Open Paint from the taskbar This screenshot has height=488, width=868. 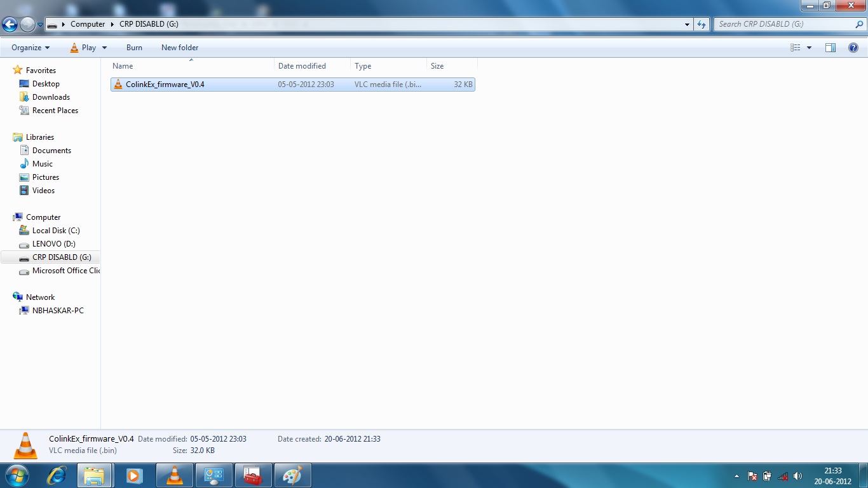click(x=292, y=475)
